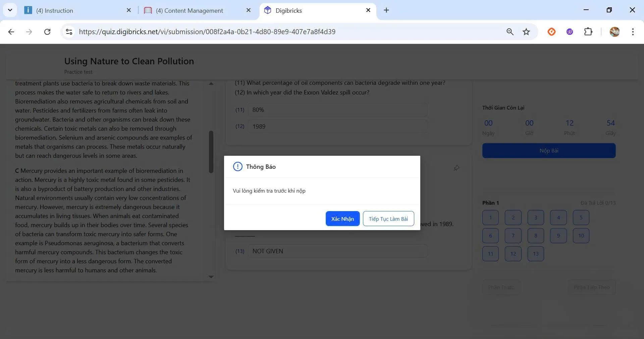Close the Digibricks tab
This screenshot has width=644, height=339.
pyautogui.click(x=368, y=10)
